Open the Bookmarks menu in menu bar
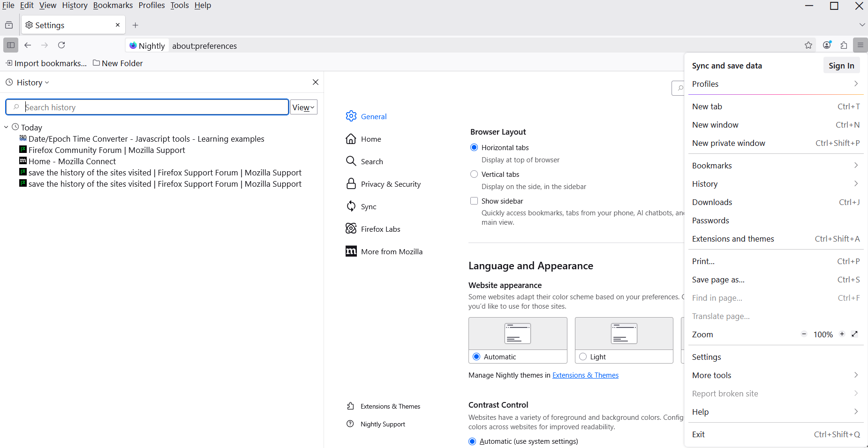 113,5
